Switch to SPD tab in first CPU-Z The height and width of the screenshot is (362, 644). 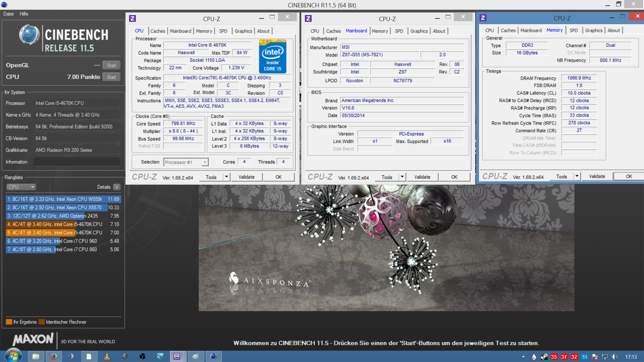[x=223, y=31]
